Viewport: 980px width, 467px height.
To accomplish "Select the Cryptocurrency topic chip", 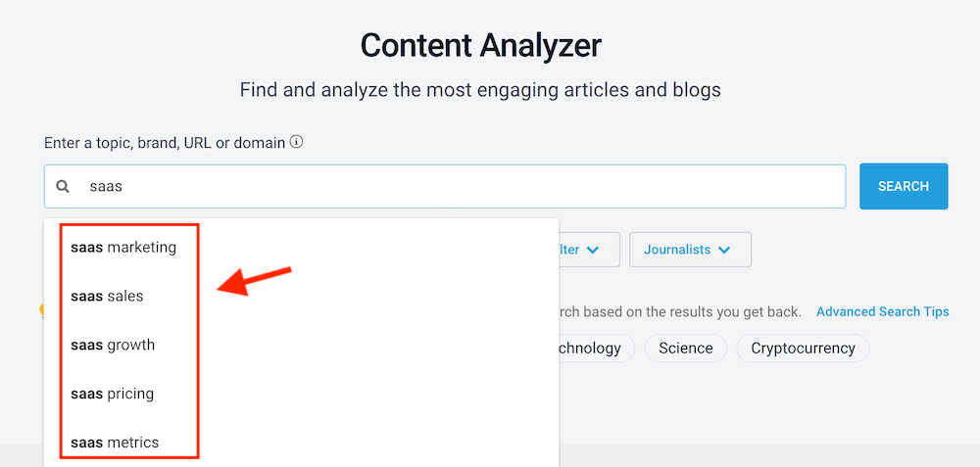I will (x=803, y=349).
